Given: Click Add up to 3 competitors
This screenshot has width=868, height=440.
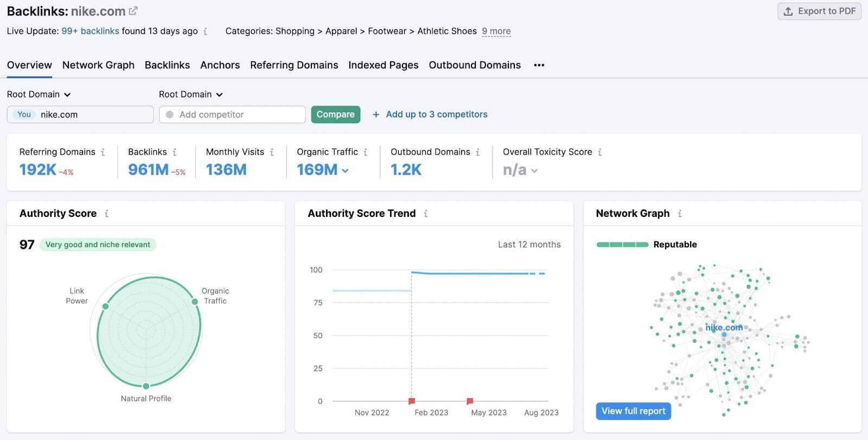Looking at the screenshot, I should (x=430, y=114).
